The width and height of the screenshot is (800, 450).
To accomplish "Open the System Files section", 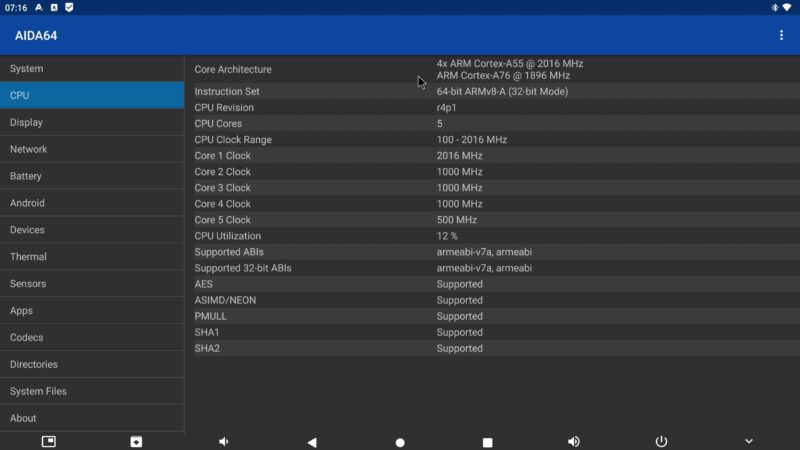I will (92, 391).
